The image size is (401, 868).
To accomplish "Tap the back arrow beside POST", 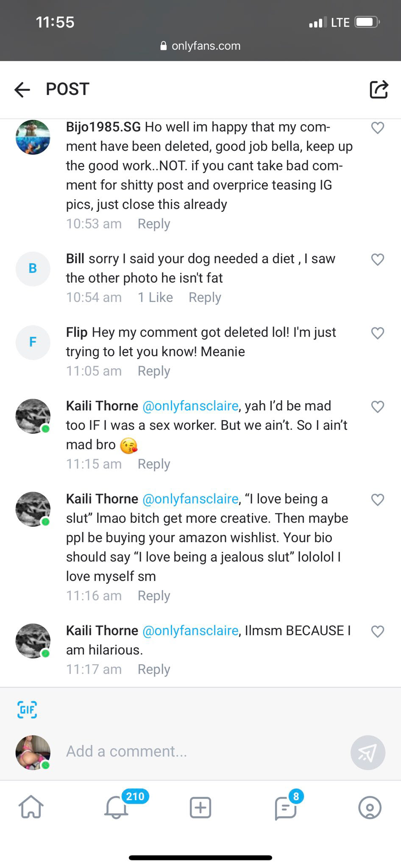I will pyautogui.click(x=22, y=89).
